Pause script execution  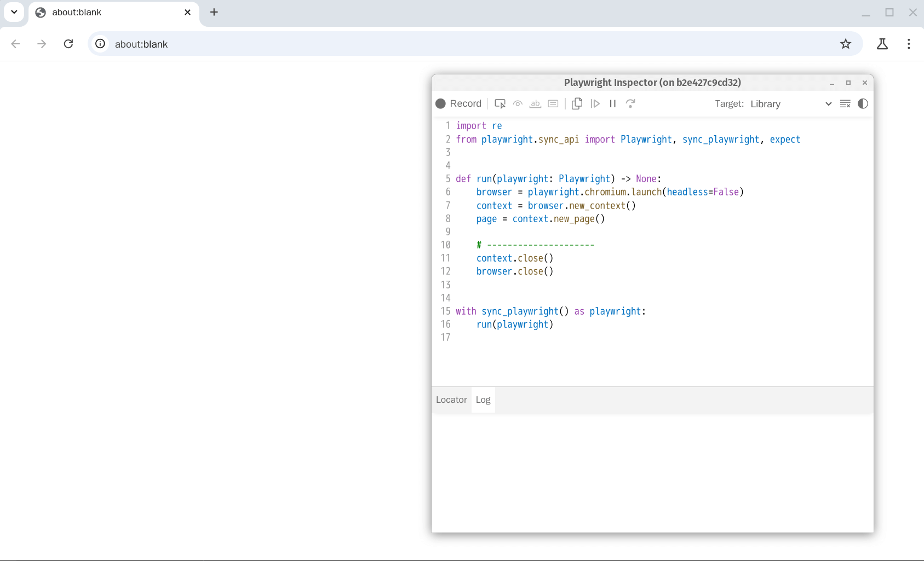coord(613,103)
